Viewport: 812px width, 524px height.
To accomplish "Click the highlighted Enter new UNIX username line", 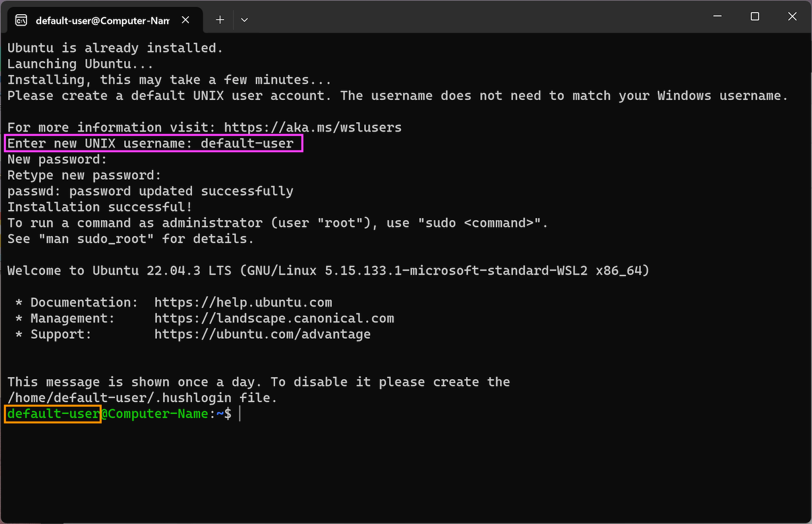I will (x=153, y=143).
